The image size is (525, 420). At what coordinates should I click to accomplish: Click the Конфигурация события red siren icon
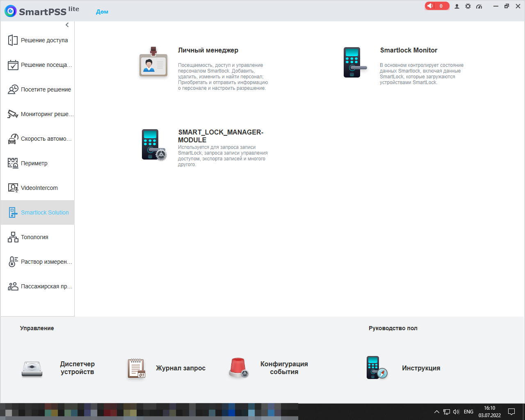point(238,367)
